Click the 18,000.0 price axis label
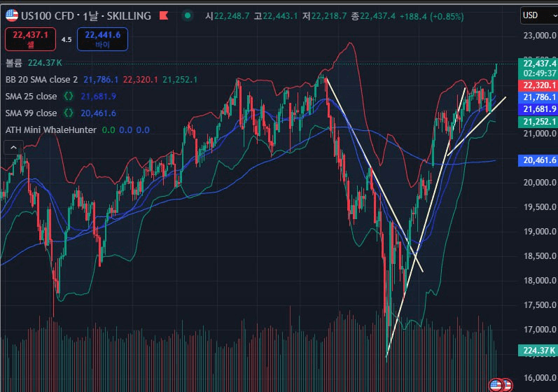Screen dimensions: 558x392 pyautogui.click(x=540, y=281)
